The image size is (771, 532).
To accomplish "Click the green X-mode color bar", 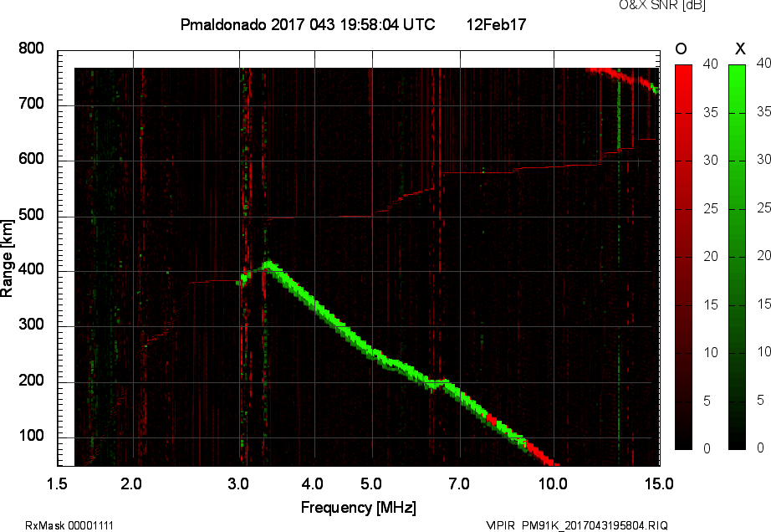I will tap(737, 257).
